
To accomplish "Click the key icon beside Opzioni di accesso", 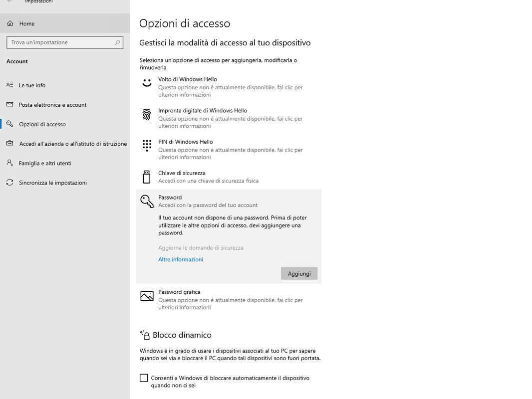I will (10, 124).
